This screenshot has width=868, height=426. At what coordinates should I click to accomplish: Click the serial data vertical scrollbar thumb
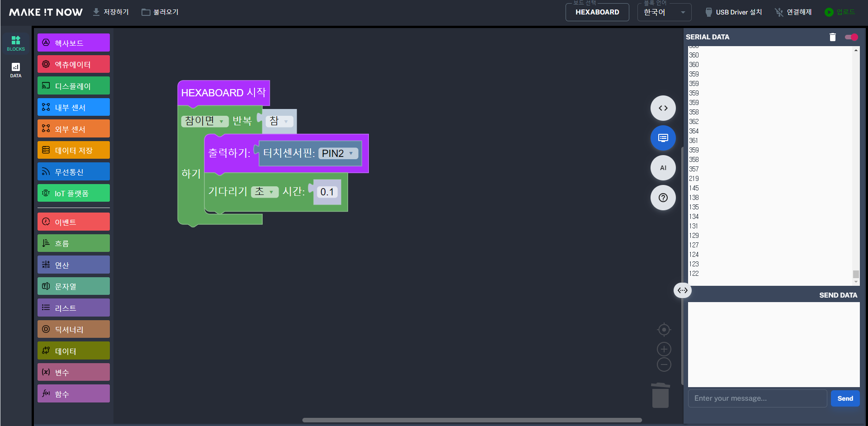[856, 274]
